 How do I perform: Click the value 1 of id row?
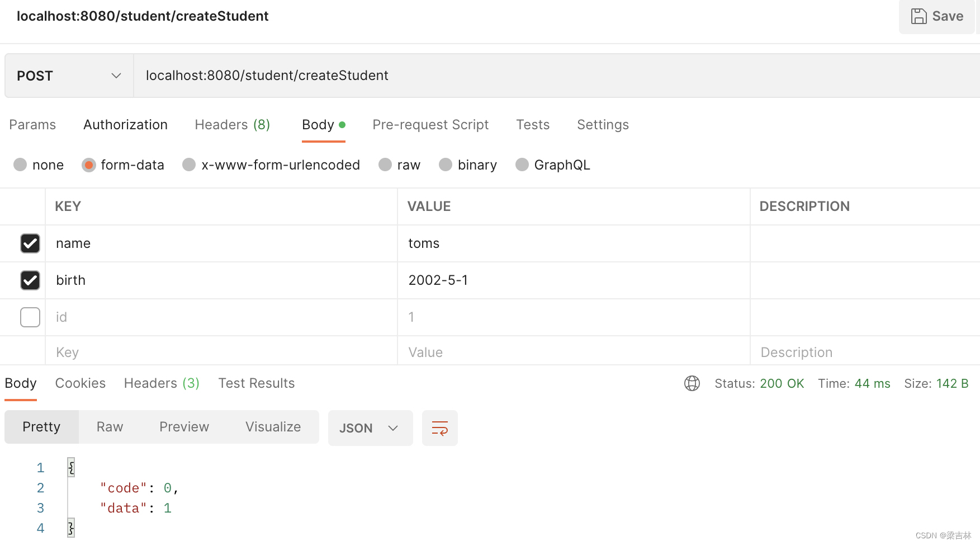[574, 317]
